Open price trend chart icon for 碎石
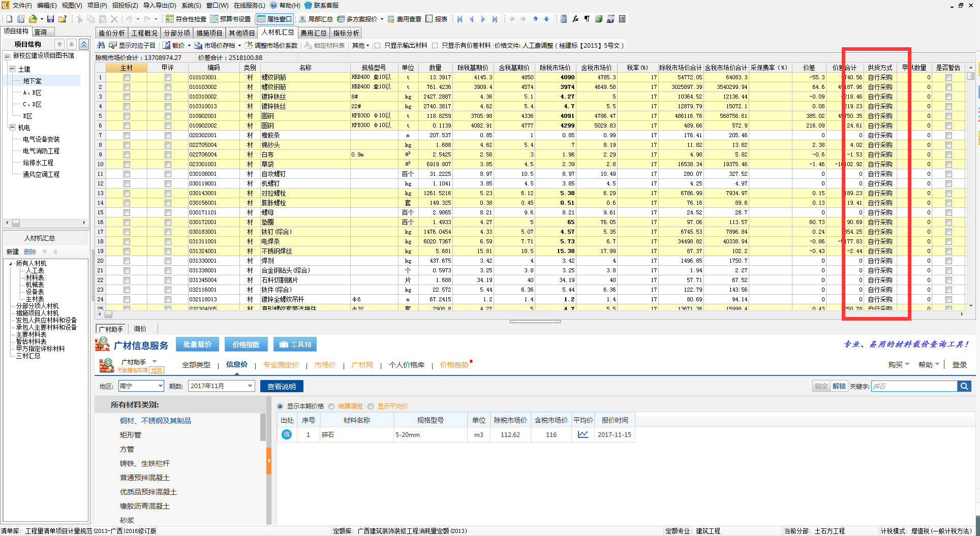The width and height of the screenshot is (980, 536). coord(583,434)
